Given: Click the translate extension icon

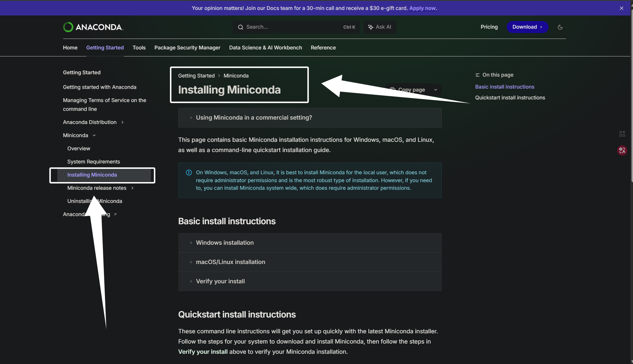Looking at the screenshot, I should [x=622, y=150].
